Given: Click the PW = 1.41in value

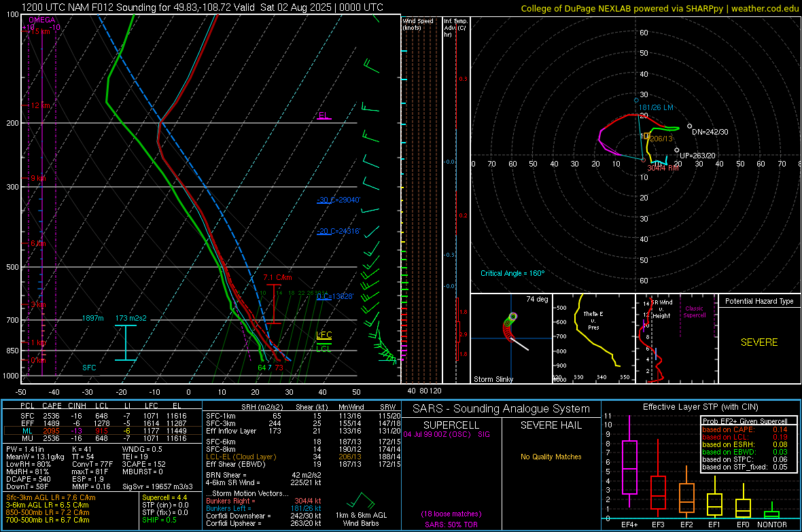Looking at the screenshot, I should point(25,449).
